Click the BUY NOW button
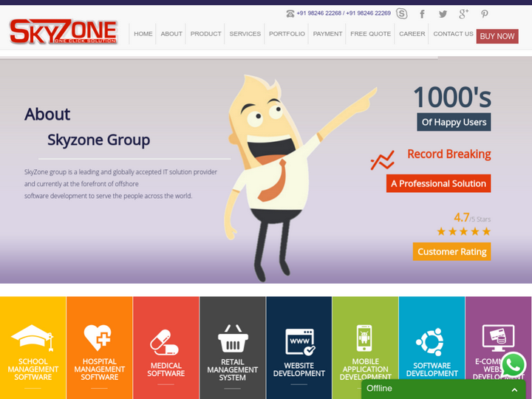The image size is (532, 399). (497, 36)
